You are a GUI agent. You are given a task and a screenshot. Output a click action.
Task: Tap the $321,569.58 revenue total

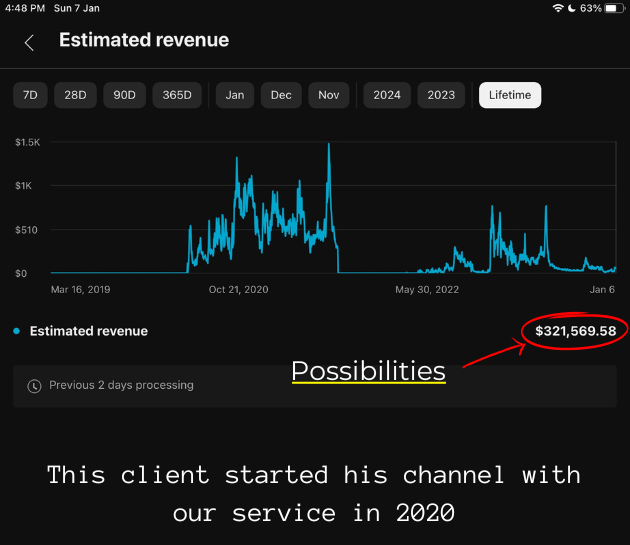click(575, 330)
